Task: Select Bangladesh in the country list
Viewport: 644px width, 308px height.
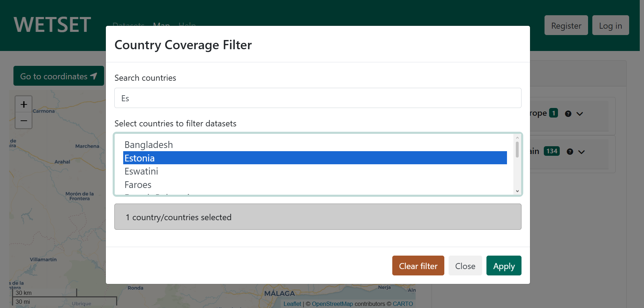Action: click(x=149, y=145)
